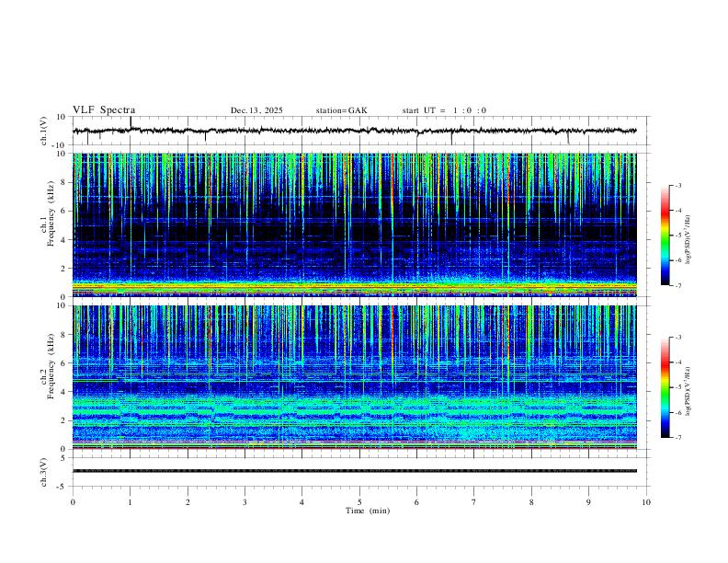The height and width of the screenshot is (563, 728).
Task: Click the "4" kHz tick on ch.1 spectrogram
Action: [x=64, y=240]
